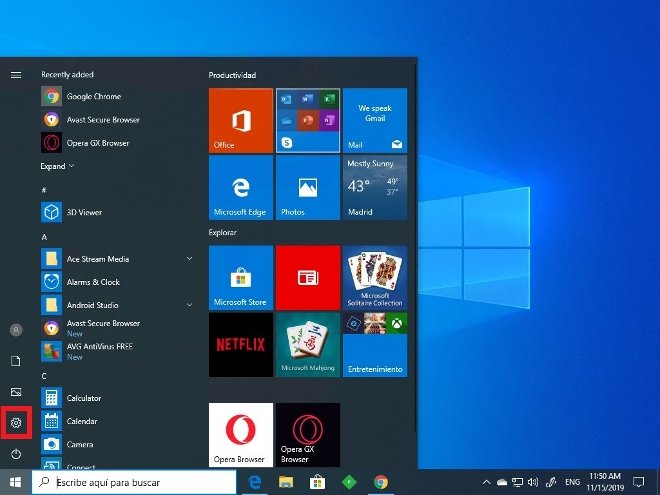Image resolution: width=660 pixels, height=495 pixels.
Task: Open the Photos tile
Action: (308, 187)
